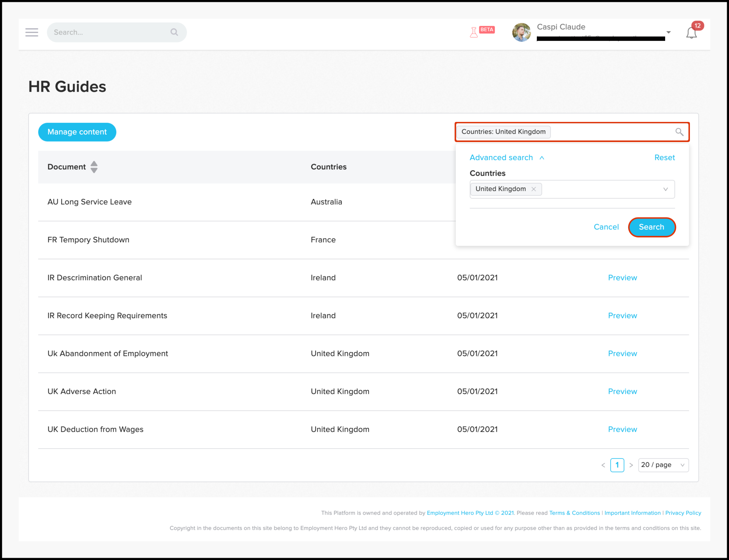Open the 20 / page size dropdown
Viewport: 729px width, 560px height.
(663, 465)
